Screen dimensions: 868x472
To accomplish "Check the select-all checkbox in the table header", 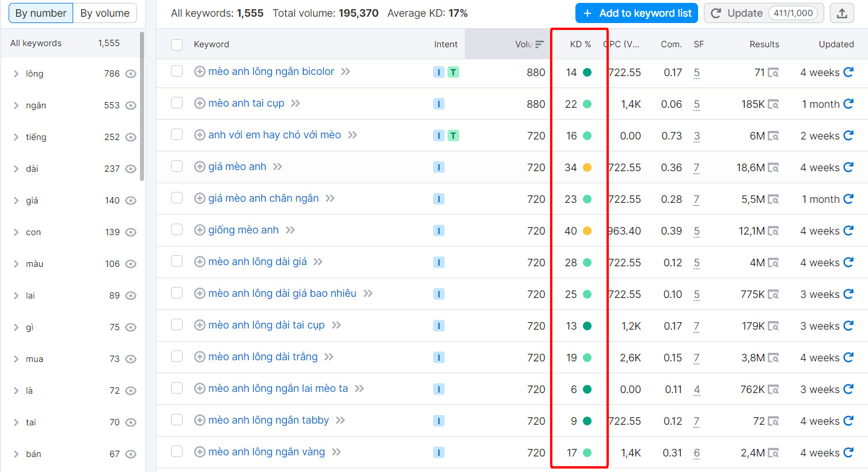I will [177, 44].
